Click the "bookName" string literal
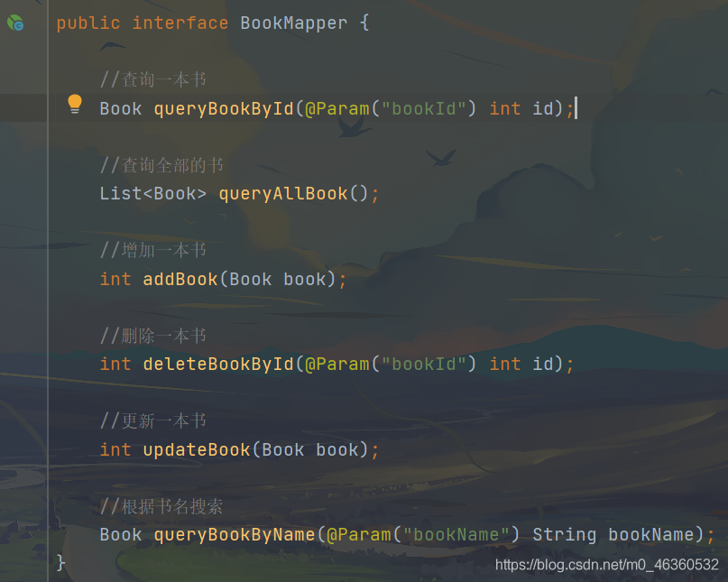The width and height of the screenshot is (728, 582). click(x=455, y=534)
